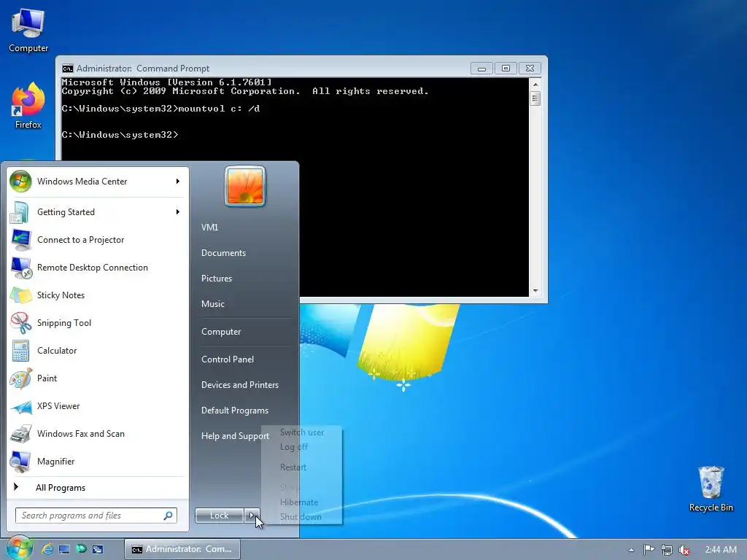Open Action Center flag tray icon
This screenshot has width=747, height=560.
(x=649, y=550)
